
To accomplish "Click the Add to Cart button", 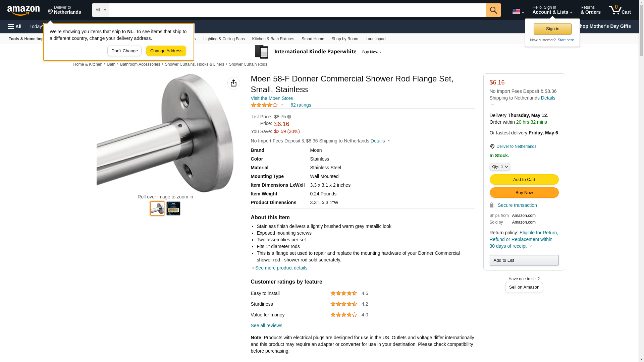I will (524, 180).
